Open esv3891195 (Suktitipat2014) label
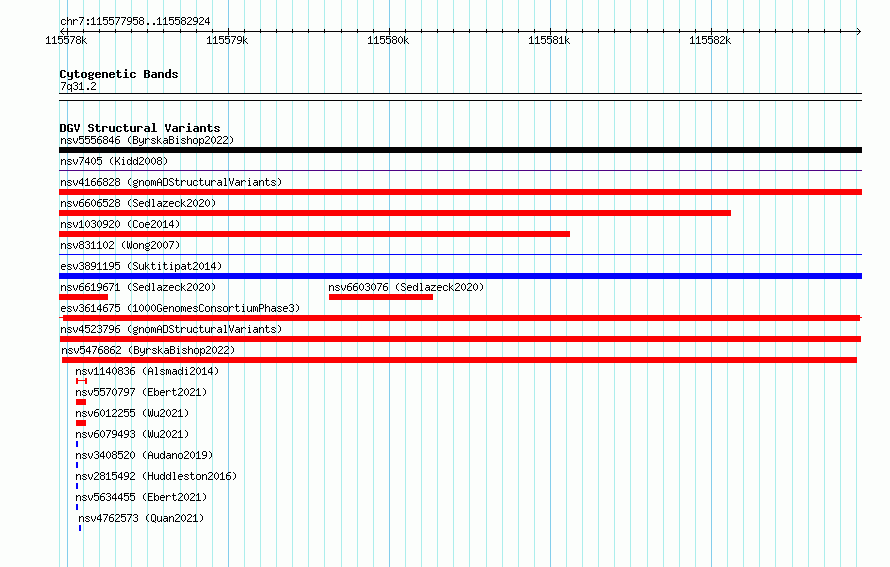 pyautogui.click(x=141, y=266)
